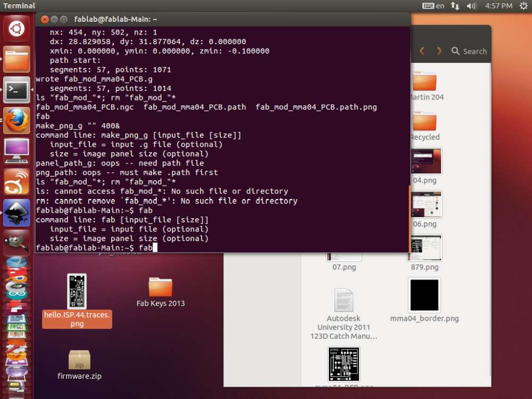
Task: Click the Terminal icon in launcher
Action: coord(16,90)
